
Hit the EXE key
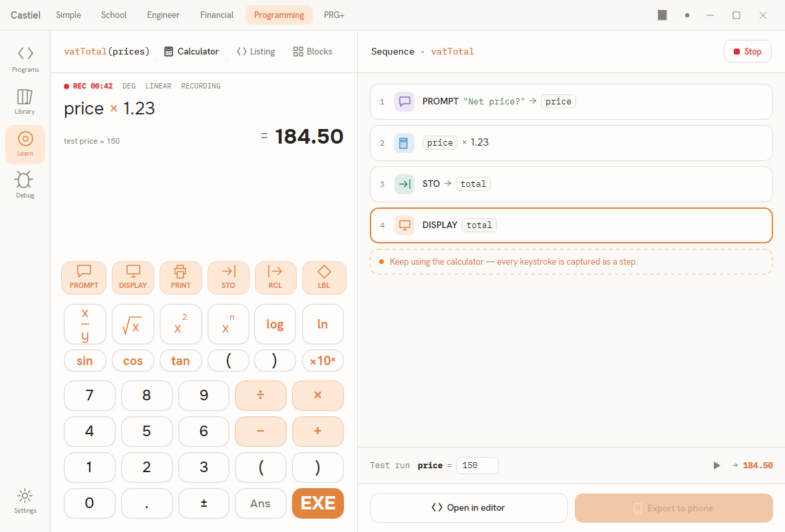(x=318, y=503)
